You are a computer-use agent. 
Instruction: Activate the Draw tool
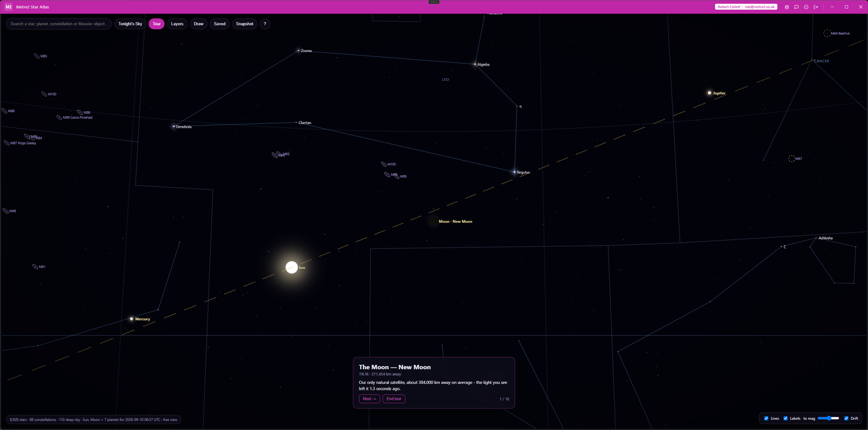pos(199,24)
